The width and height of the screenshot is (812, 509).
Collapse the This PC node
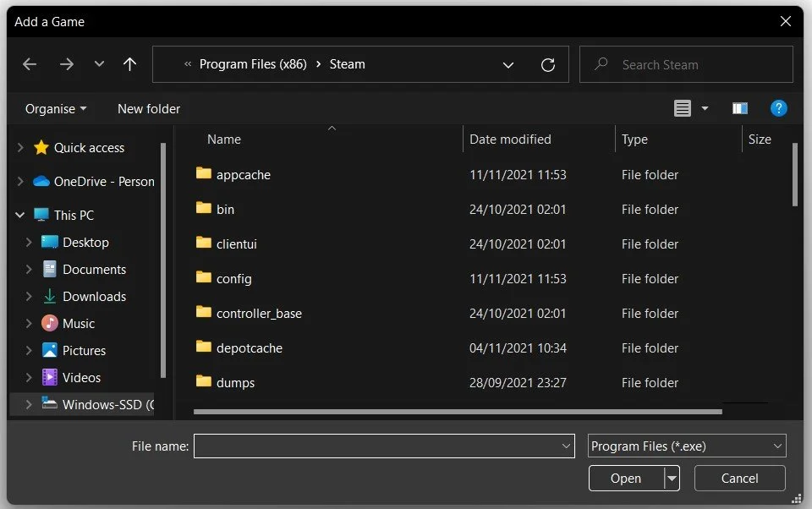(x=20, y=215)
